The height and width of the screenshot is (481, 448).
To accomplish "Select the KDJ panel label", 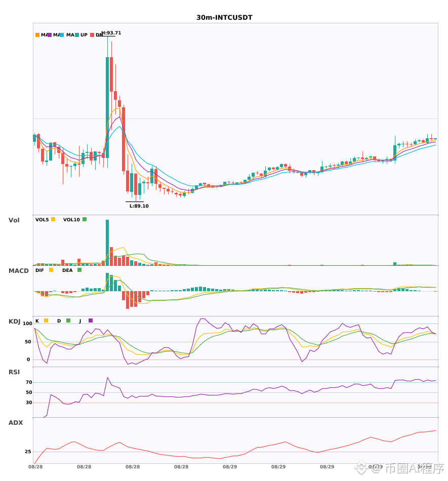I will [x=14, y=322].
